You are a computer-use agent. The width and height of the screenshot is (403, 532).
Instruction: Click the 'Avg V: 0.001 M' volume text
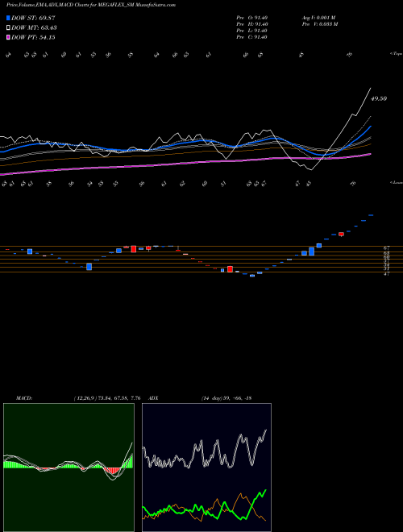tap(318, 18)
